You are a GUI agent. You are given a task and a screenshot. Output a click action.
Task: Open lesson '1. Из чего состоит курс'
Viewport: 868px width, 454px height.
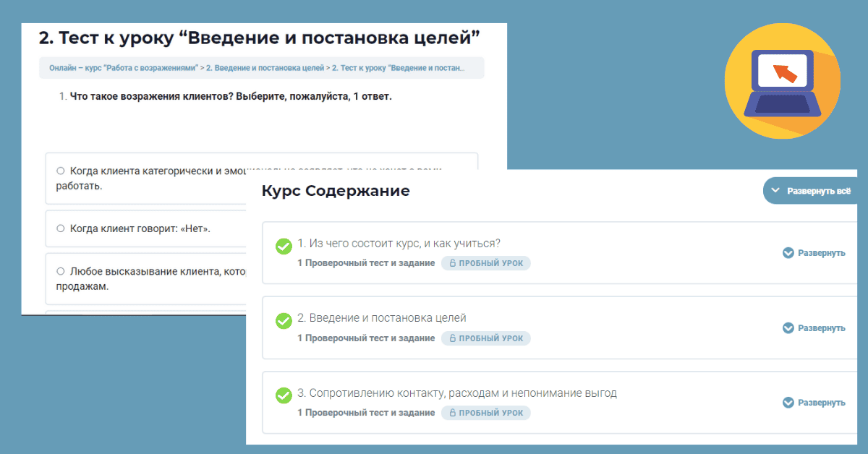pos(399,243)
